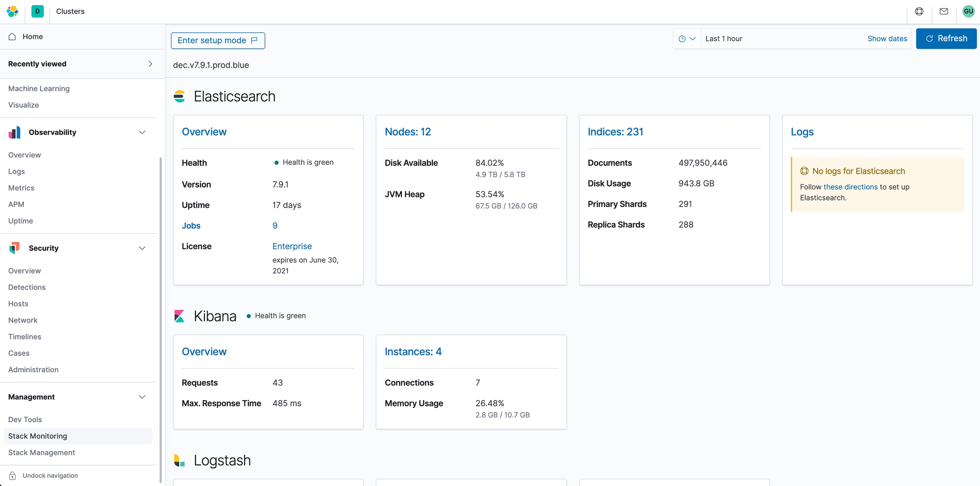Go to Detections under Security
The image size is (980, 486).
27,287
